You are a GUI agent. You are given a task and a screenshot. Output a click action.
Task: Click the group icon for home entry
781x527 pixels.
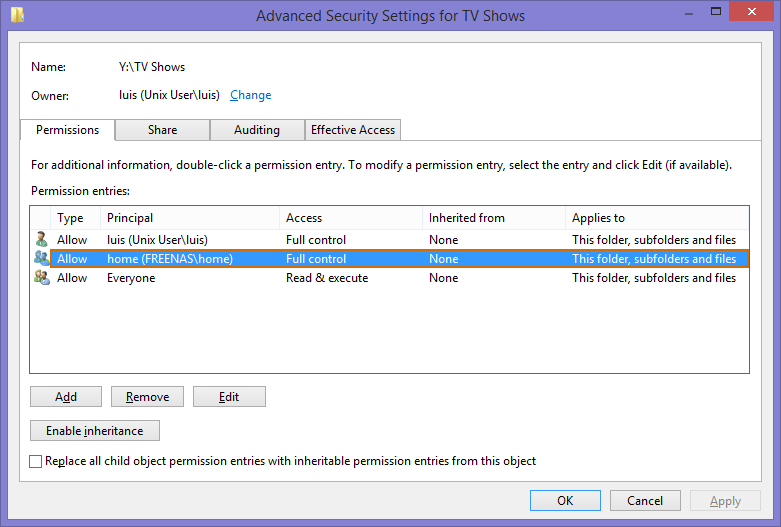point(41,259)
